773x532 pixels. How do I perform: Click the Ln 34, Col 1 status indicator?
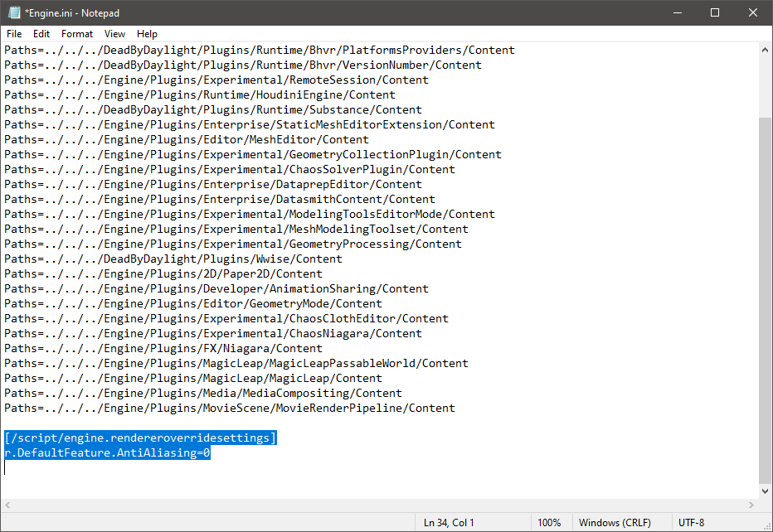click(449, 523)
